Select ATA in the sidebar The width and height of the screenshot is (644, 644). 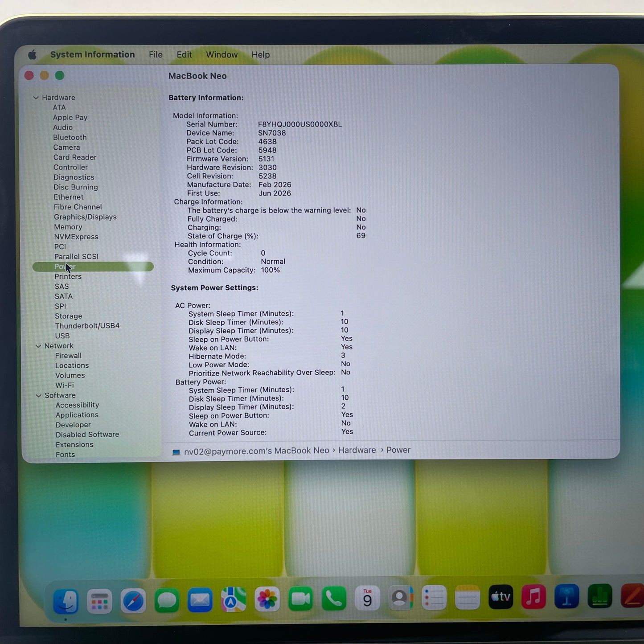(x=59, y=107)
